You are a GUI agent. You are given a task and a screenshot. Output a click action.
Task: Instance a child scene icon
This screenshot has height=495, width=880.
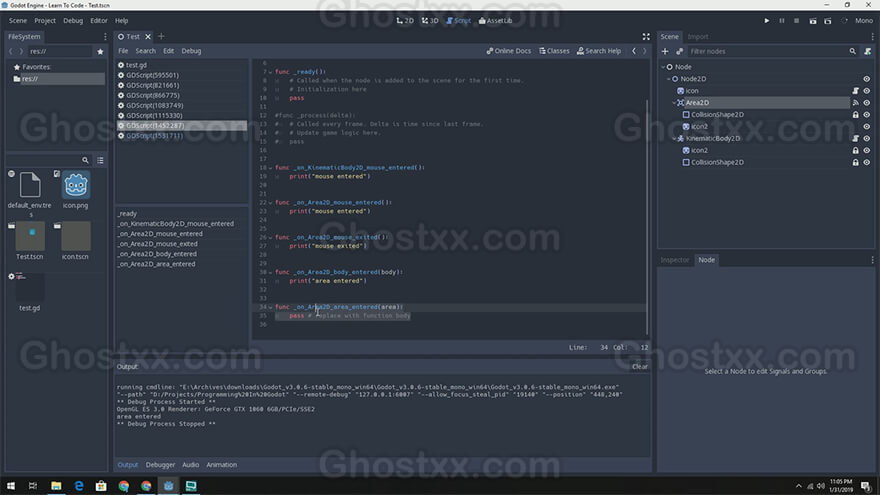[x=680, y=51]
